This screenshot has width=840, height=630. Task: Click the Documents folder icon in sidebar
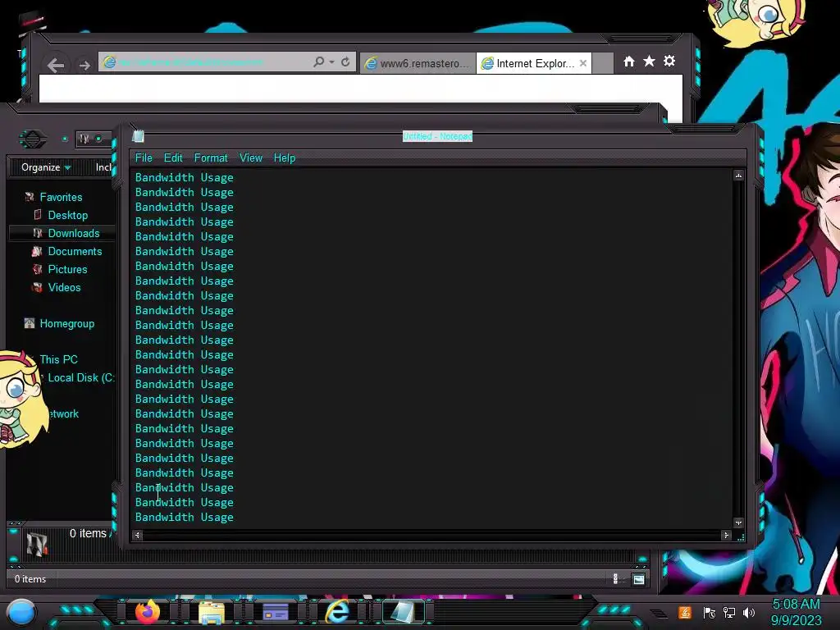coord(37,251)
